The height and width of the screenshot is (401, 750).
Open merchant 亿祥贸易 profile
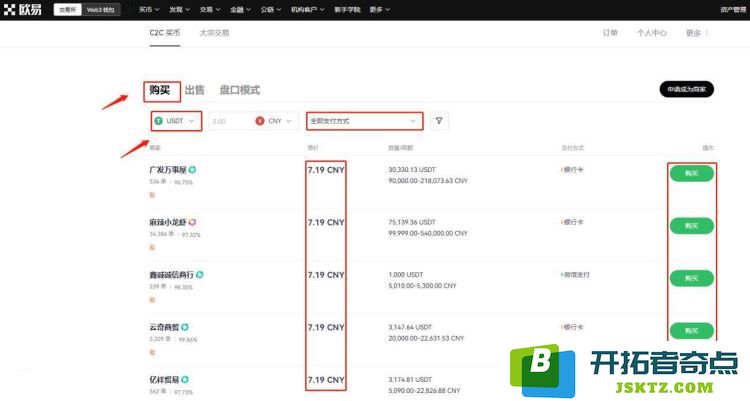point(164,379)
